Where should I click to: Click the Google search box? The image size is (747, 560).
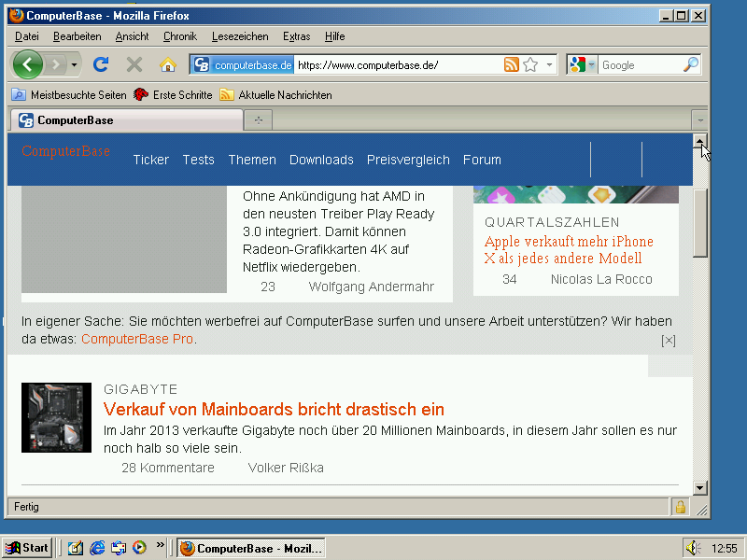pyautogui.click(x=641, y=64)
